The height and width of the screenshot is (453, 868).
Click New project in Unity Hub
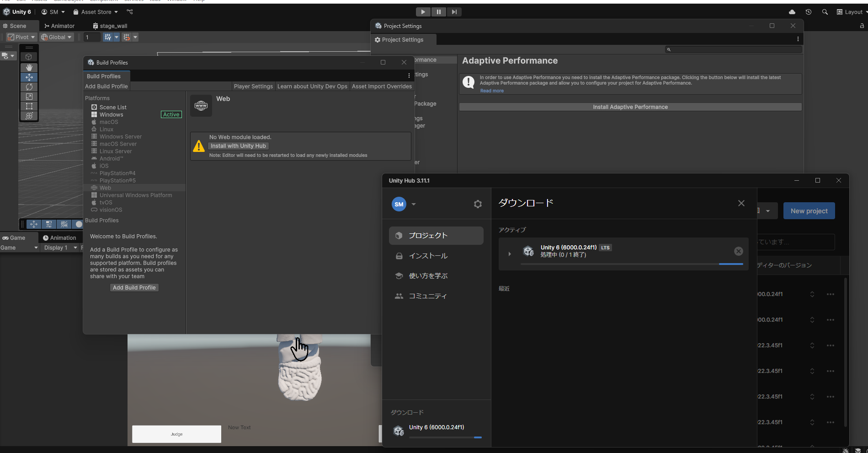click(x=809, y=210)
